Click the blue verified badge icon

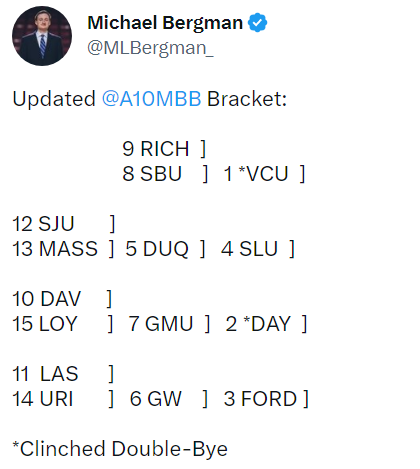[257, 23]
